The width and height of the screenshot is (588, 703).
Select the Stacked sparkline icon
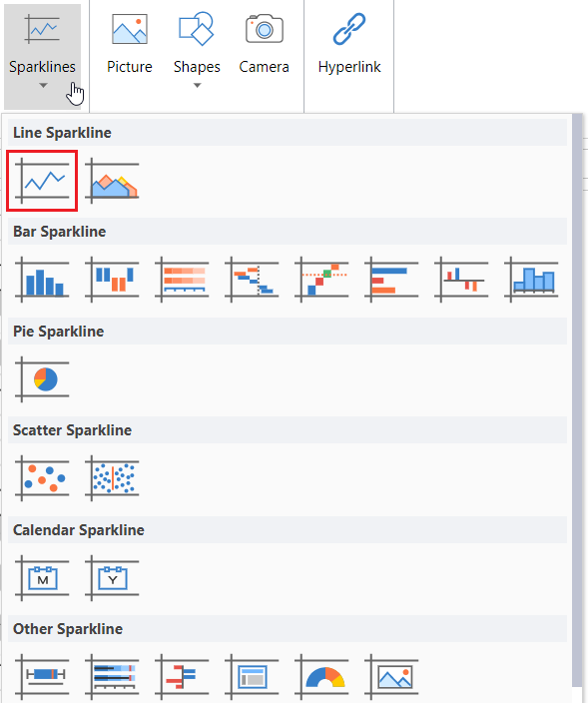182,280
